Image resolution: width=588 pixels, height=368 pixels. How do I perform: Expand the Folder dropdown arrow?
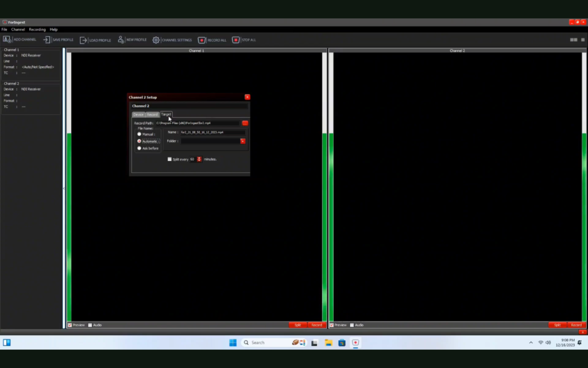(x=243, y=141)
